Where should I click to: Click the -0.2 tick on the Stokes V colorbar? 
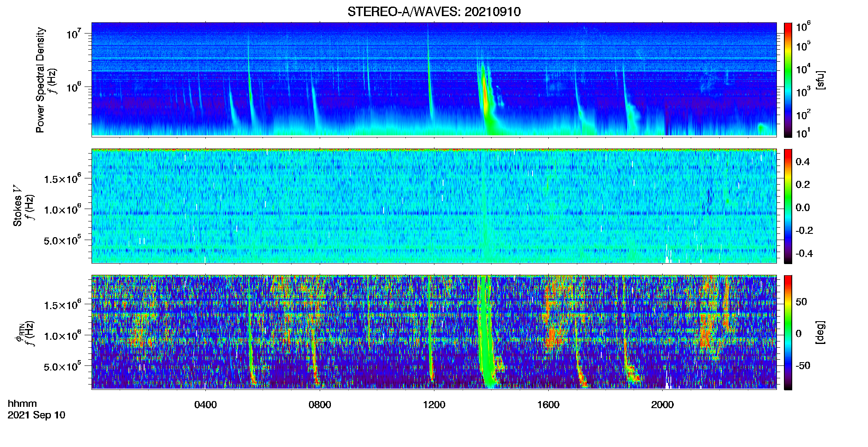click(804, 231)
